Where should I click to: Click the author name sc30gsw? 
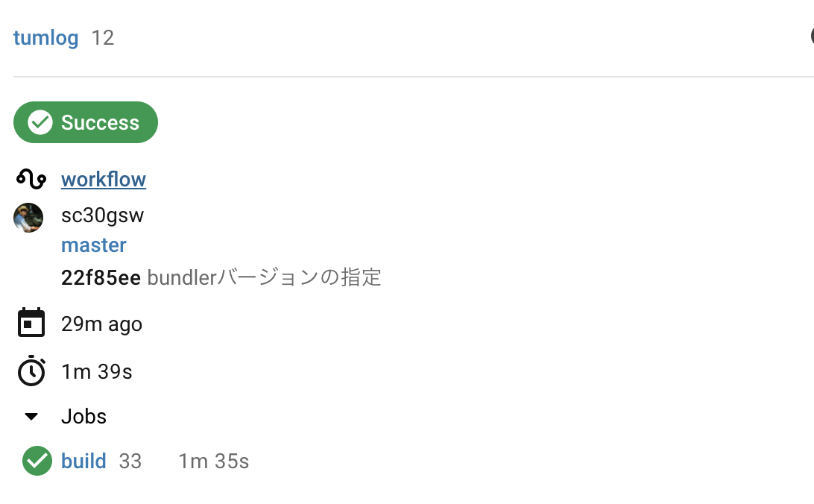click(x=103, y=215)
